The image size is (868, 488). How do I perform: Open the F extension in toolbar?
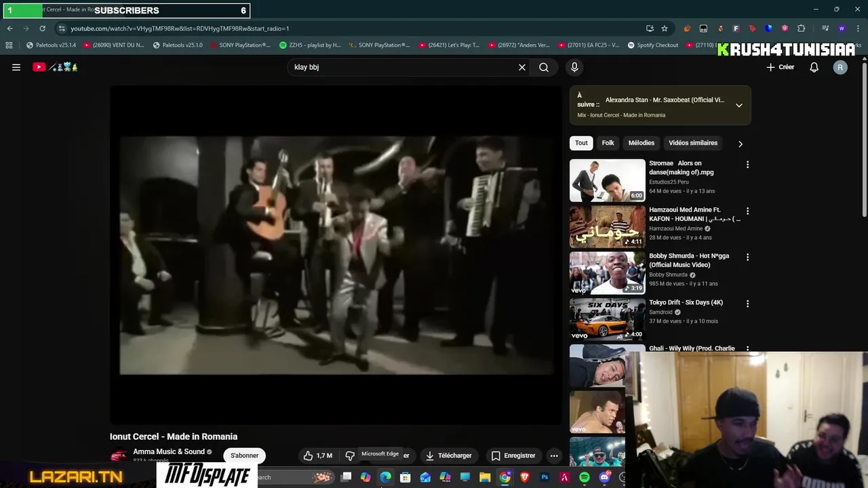pyautogui.click(x=736, y=28)
